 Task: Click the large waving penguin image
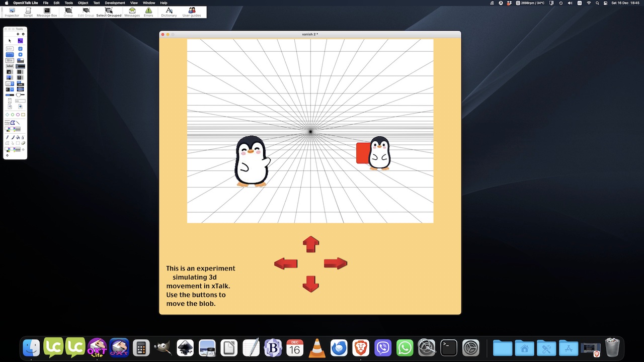pos(252,161)
